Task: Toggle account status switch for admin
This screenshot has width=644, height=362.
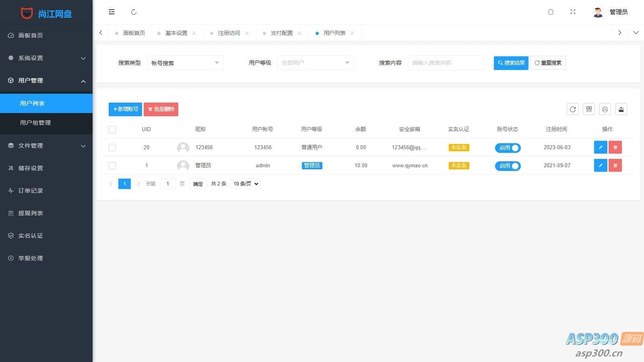Action: [508, 166]
